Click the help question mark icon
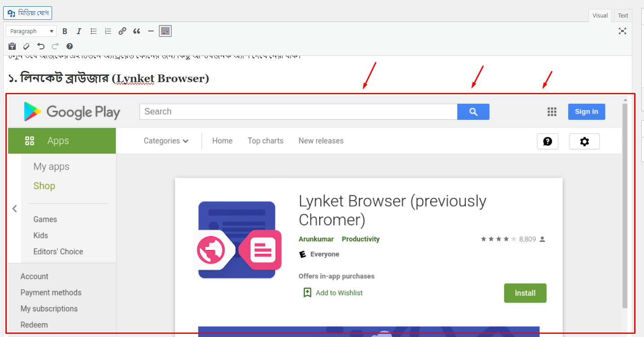This screenshot has width=644, height=337. [547, 141]
